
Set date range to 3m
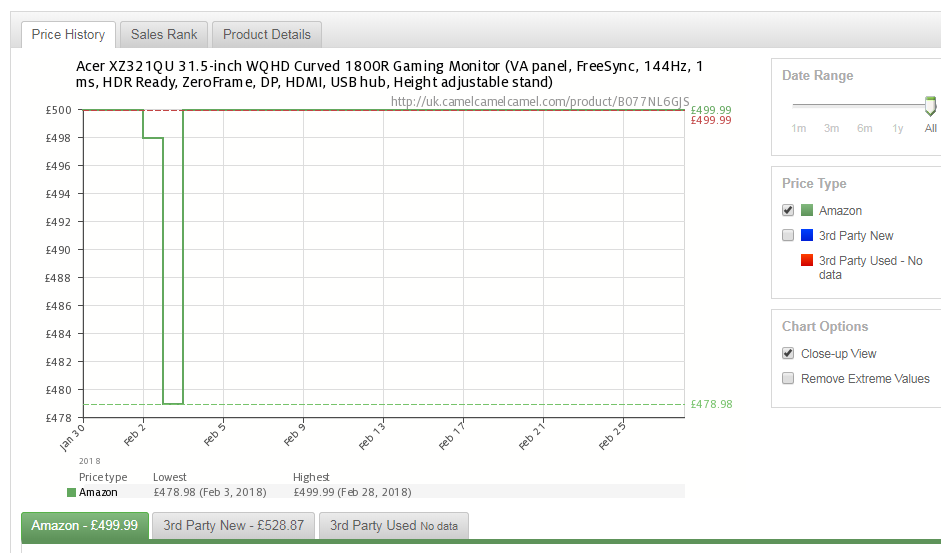click(831, 128)
